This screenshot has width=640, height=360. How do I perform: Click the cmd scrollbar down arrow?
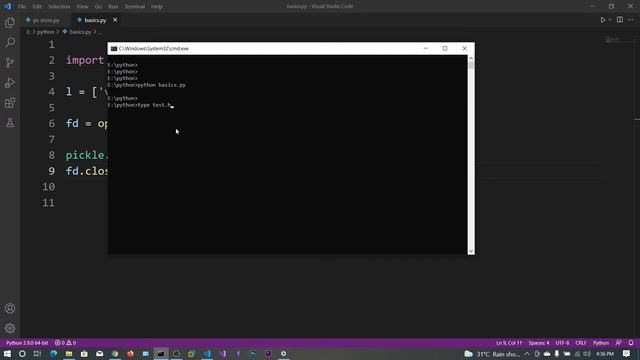pos(471,251)
